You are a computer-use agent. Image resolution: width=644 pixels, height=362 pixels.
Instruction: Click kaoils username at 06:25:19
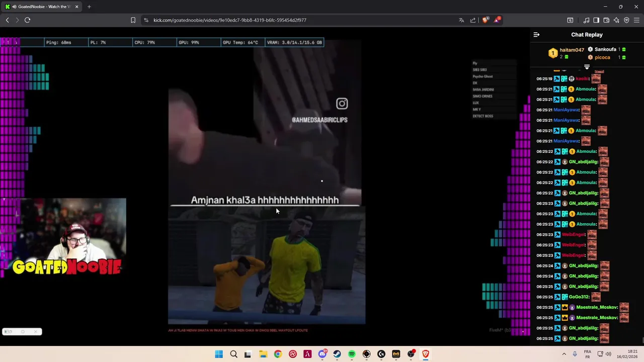(583, 78)
